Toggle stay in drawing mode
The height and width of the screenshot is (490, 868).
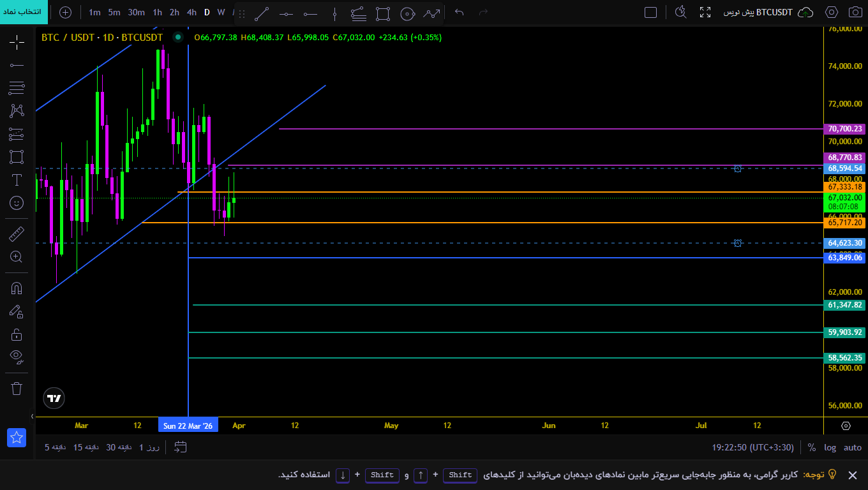click(x=17, y=311)
